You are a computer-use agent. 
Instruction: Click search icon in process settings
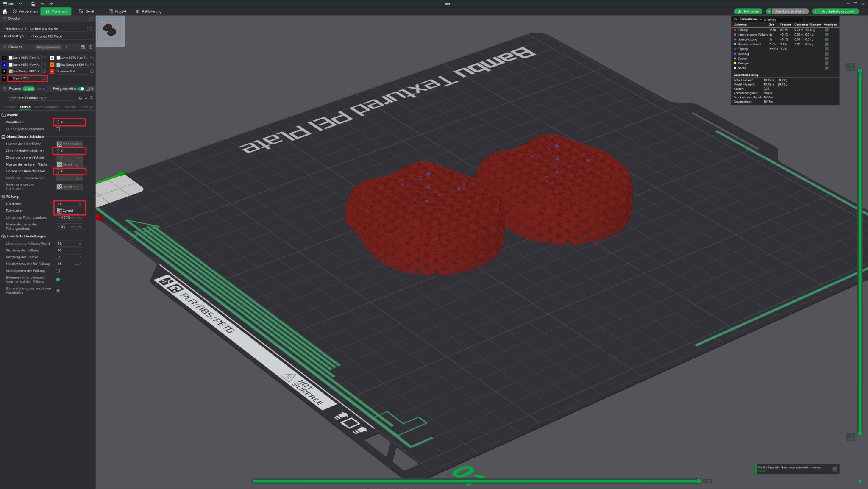pyautogui.click(x=92, y=98)
